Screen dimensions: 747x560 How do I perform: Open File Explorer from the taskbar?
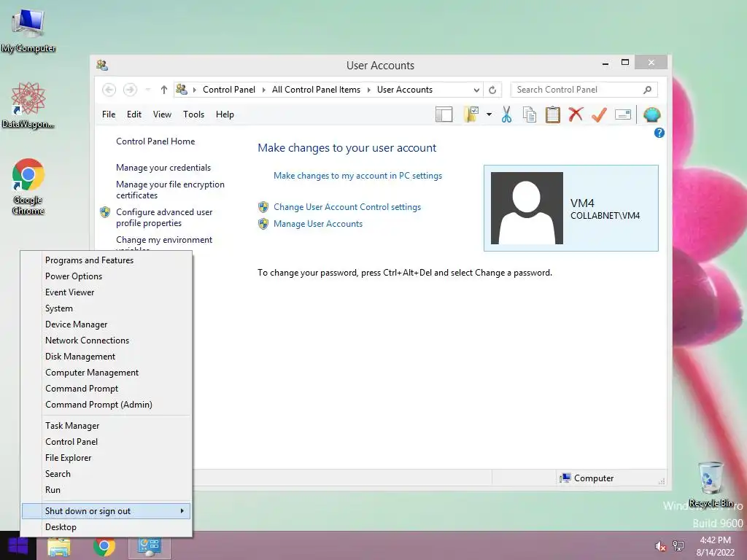point(58,547)
